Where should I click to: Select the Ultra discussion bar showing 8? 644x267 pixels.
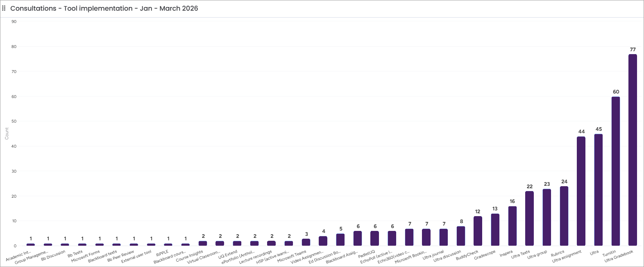click(460, 236)
